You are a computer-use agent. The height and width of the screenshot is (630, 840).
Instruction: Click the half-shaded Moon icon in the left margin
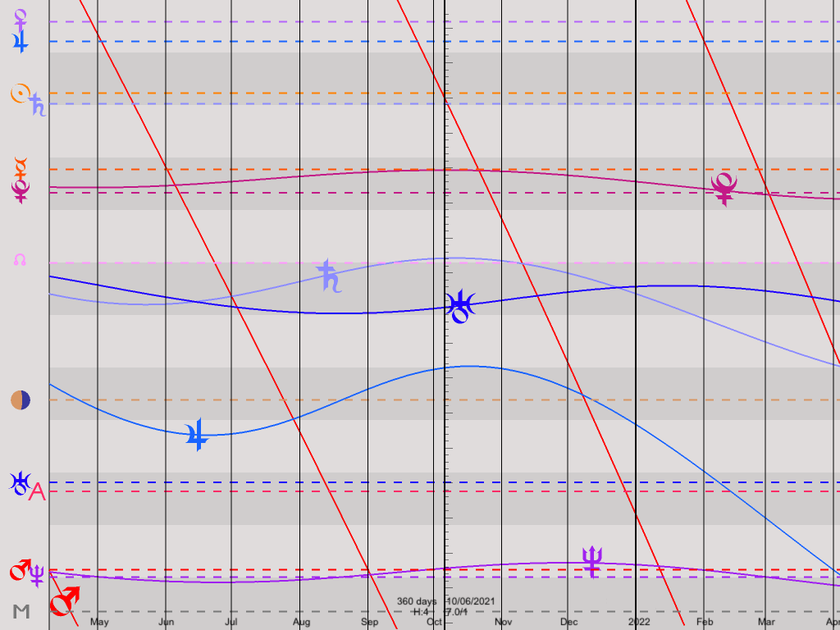point(21,400)
